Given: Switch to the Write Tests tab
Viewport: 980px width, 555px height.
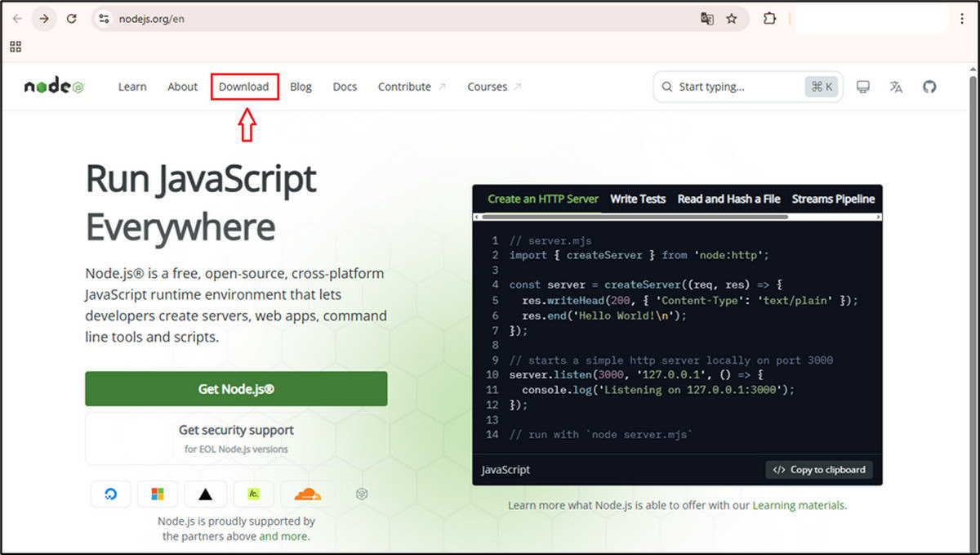Looking at the screenshot, I should [638, 199].
